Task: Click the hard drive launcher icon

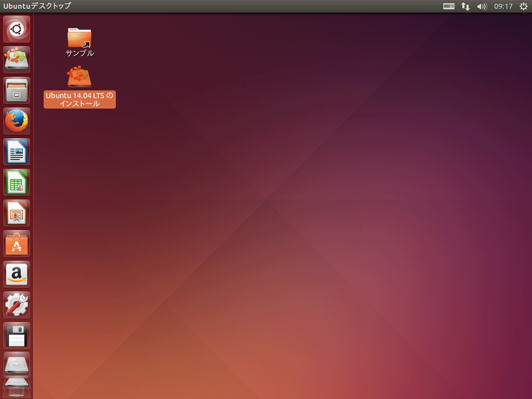Action: coord(17,365)
